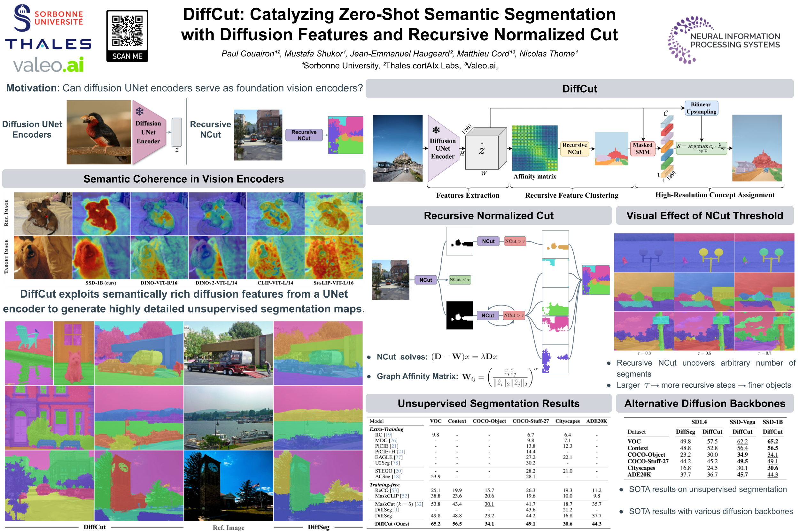Click the yellow Recursive NCut box in the pipeline
This screenshot has height=532, width=799.
(x=574, y=148)
